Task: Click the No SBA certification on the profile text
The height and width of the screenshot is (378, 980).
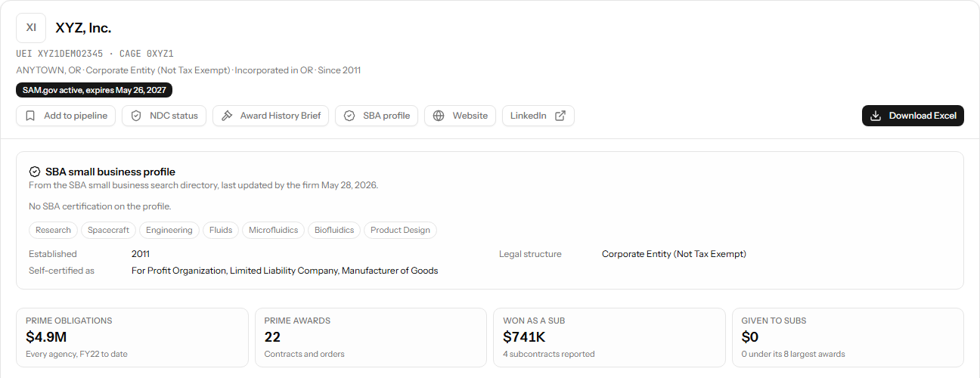Action: pos(100,206)
